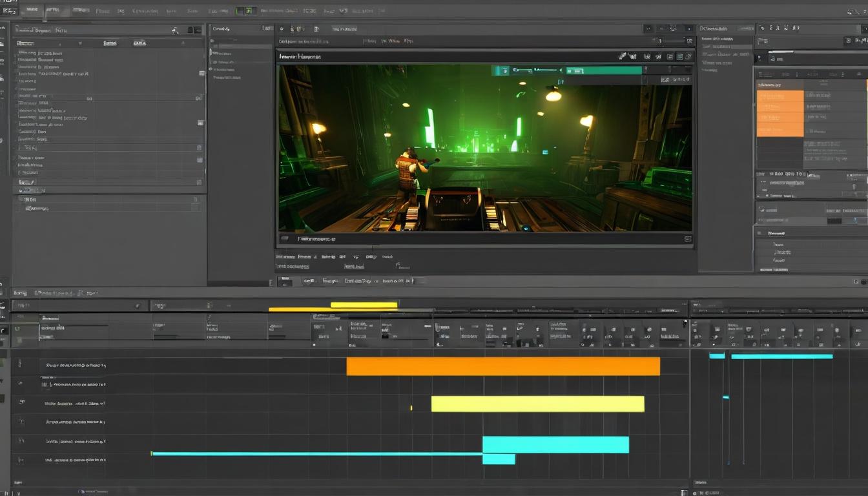The image size is (868, 496).
Task: Select the first orange highlighted row in the right panel
Action: tap(780, 96)
